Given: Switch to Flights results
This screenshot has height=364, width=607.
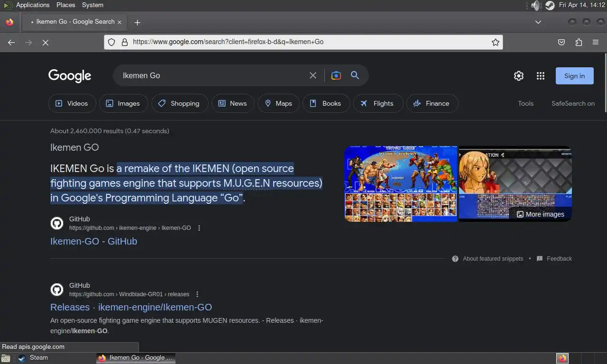Looking at the screenshot, I should pyautogui.click(x=378, y=103).
